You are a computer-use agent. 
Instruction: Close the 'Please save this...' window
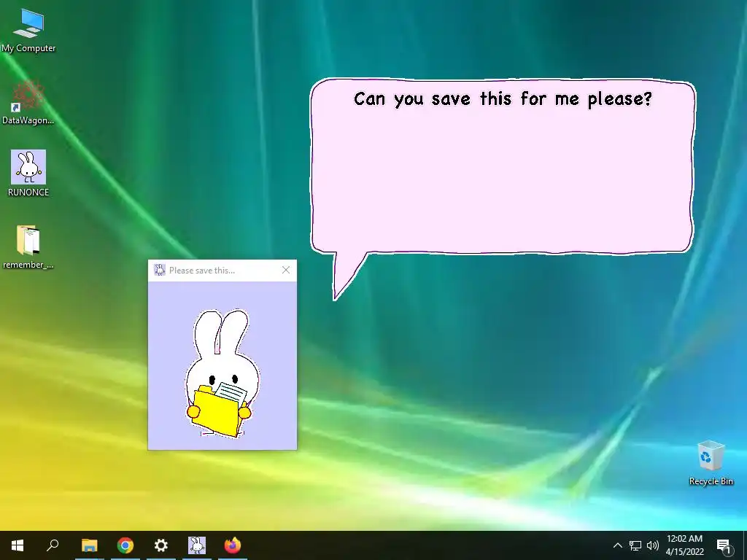[286, 270]
